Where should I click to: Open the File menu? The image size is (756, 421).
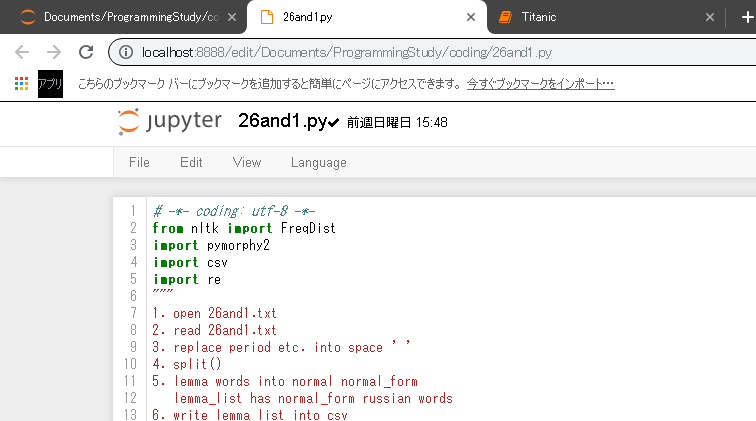coord(139,163)
